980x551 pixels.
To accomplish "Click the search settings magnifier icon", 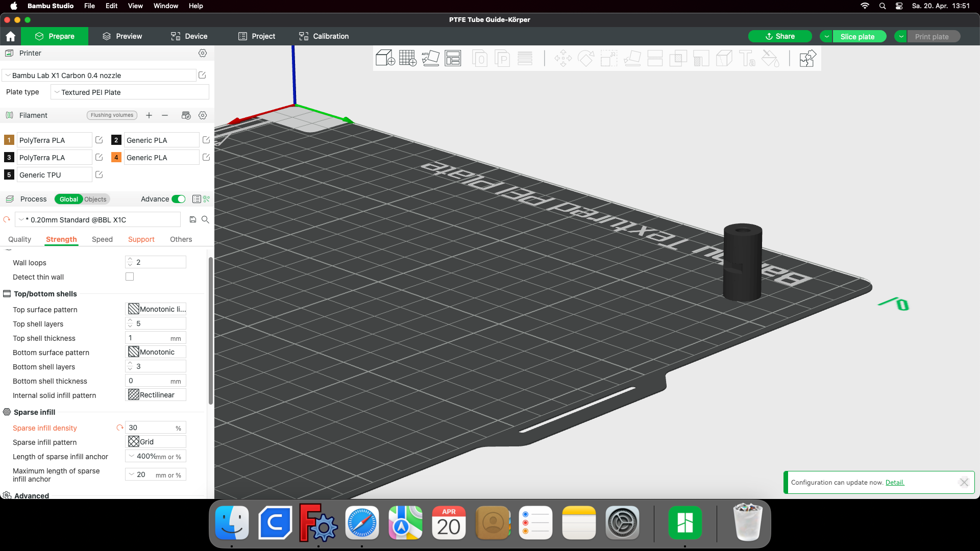I will point(205,219).
